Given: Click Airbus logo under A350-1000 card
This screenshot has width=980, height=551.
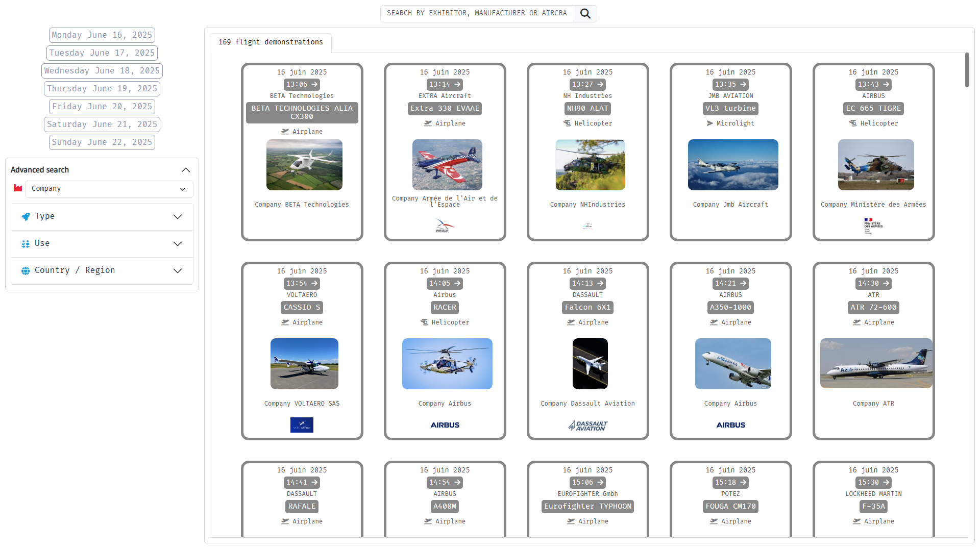Looking at the screenshot, I should [731, 425].
